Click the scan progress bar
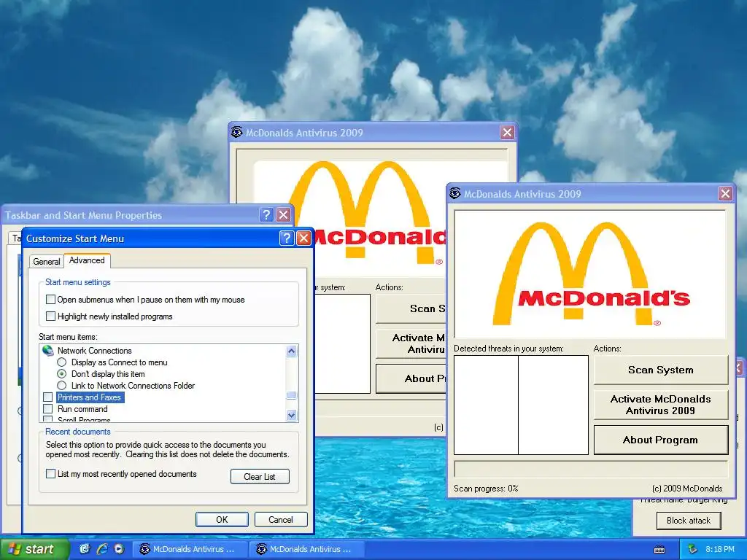The width and height of the screenshot is (747, 560). coord(591,469)
